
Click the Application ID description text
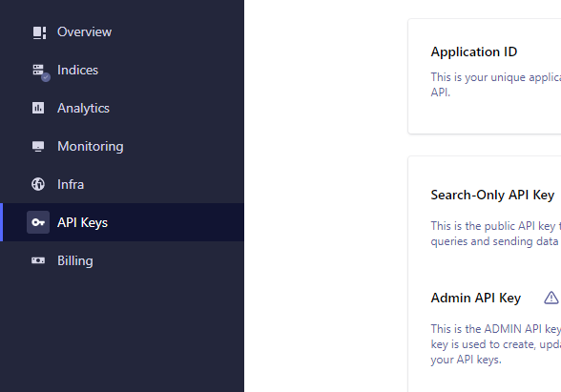[x=495, y=85]
